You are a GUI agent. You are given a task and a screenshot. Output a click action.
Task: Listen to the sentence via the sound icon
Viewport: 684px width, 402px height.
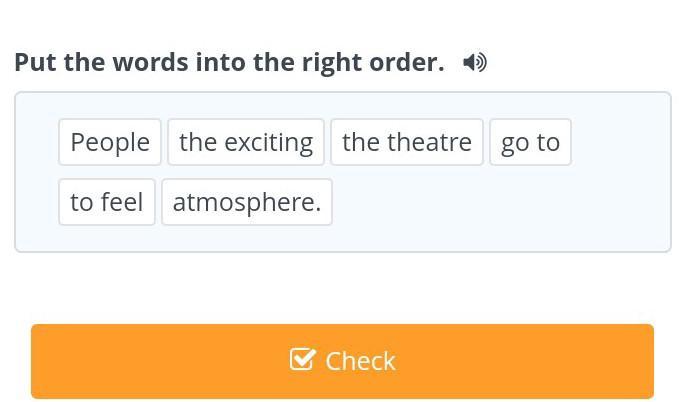(475, 62)
